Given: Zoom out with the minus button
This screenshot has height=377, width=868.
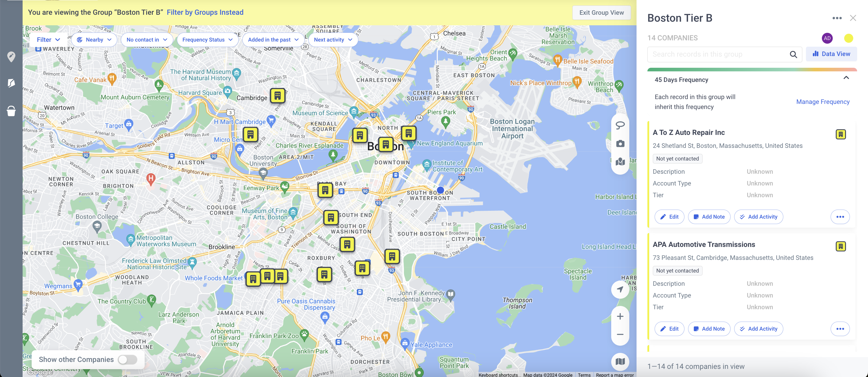Looking at the screenshot, I should [620, 334].
